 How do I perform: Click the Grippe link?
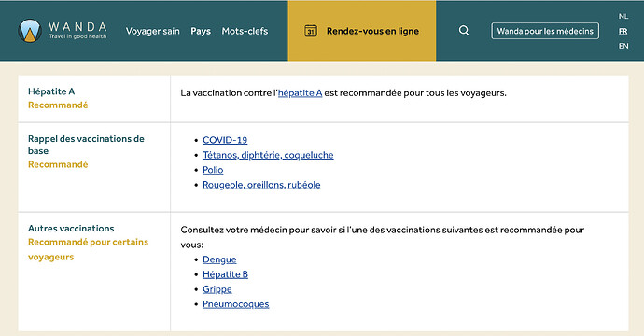(217, 289)
